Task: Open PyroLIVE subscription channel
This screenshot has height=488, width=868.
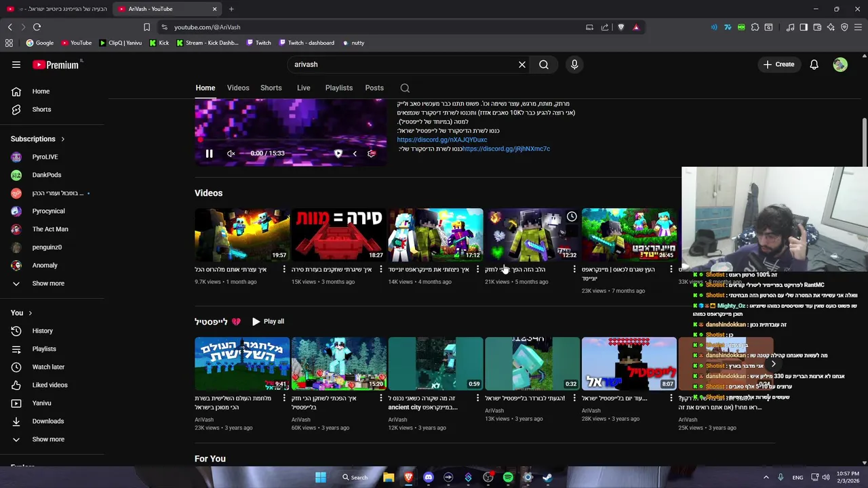Action: (52, 157)
